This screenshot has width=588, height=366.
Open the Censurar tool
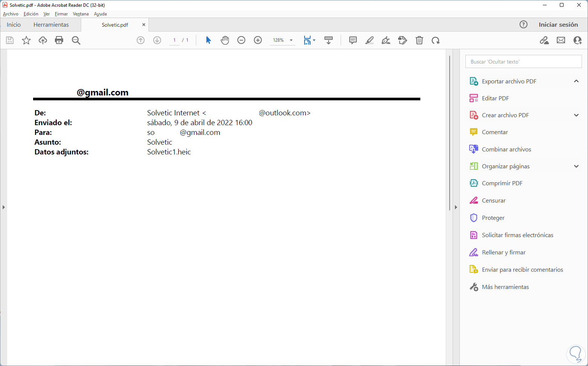494,201
